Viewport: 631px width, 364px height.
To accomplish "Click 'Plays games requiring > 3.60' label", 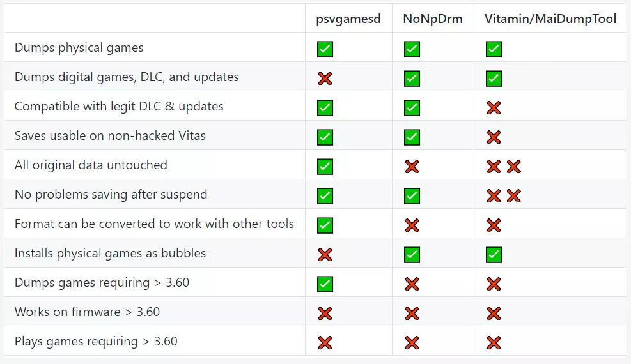I will [96, 341].
